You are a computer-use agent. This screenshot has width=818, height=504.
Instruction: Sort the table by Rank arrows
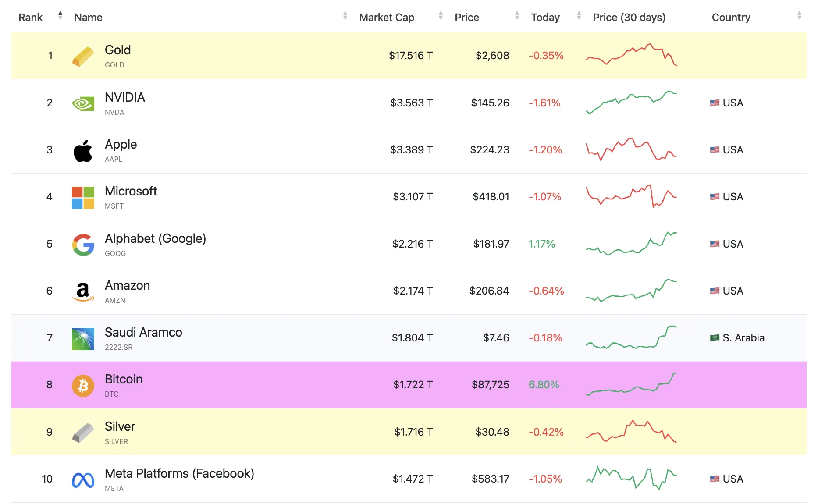pos(60,16)
